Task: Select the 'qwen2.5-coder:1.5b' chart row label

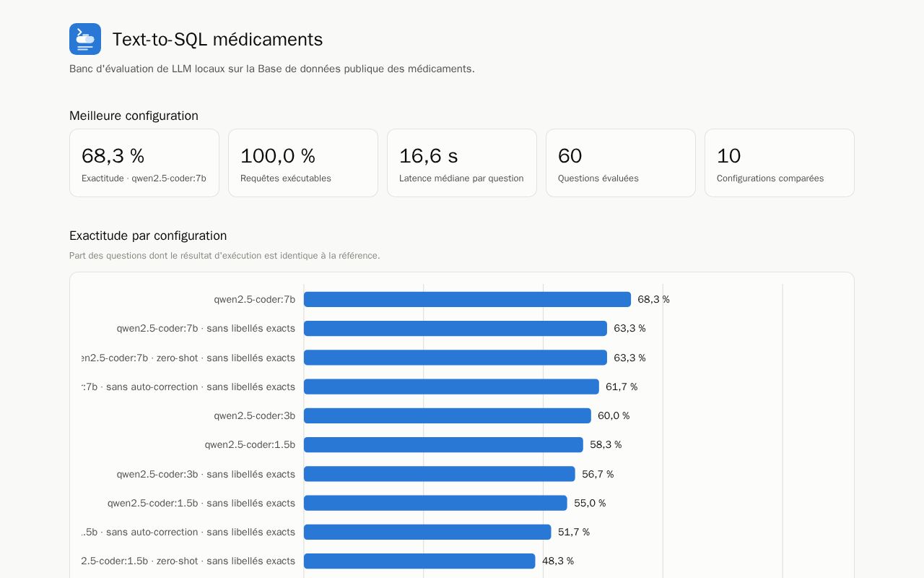Action: pos(250,444)
